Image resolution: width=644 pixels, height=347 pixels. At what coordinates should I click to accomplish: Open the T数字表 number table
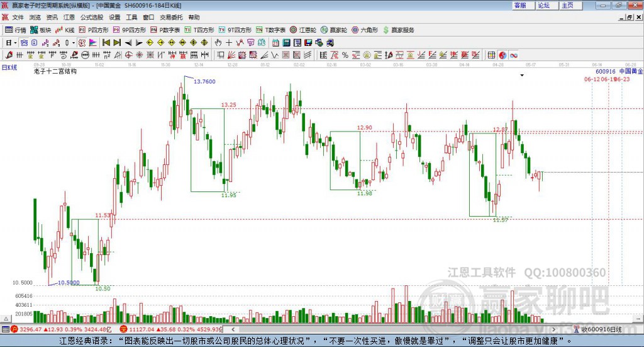270,30
